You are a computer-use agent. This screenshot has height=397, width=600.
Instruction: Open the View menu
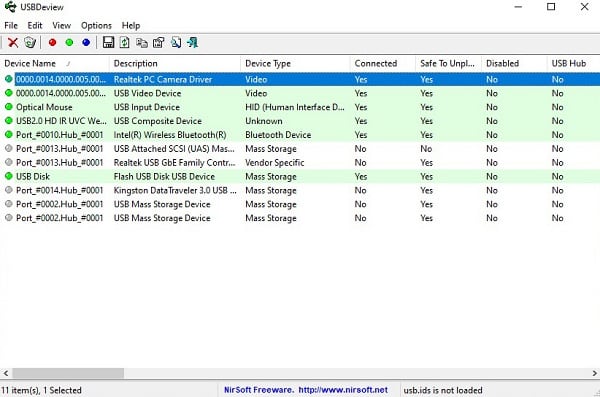(x=62, y=26)
